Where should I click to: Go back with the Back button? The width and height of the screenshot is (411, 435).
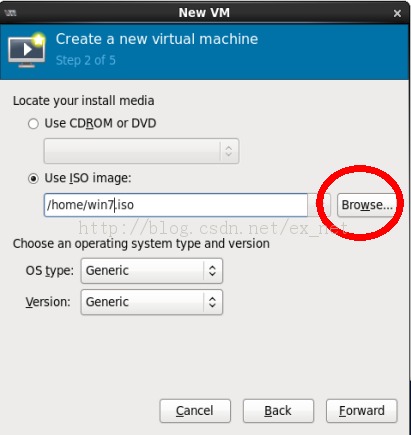pos(278,411)
